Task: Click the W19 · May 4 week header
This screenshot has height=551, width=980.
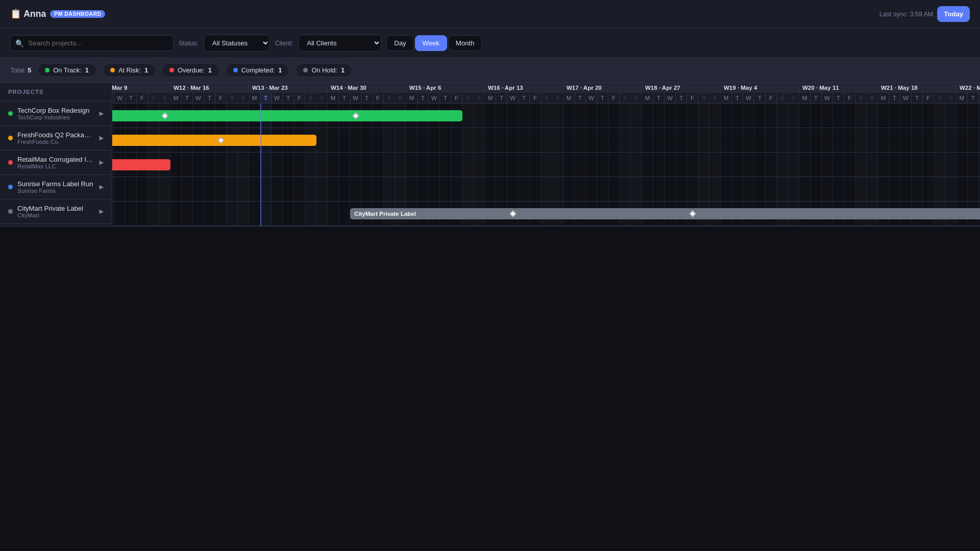Action: pyautogui.click(x=760, y=88)
